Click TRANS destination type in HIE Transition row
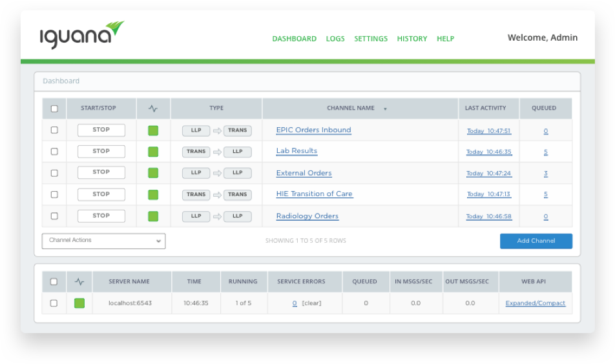This screenshot has width=615, height=364. [238, 195]
